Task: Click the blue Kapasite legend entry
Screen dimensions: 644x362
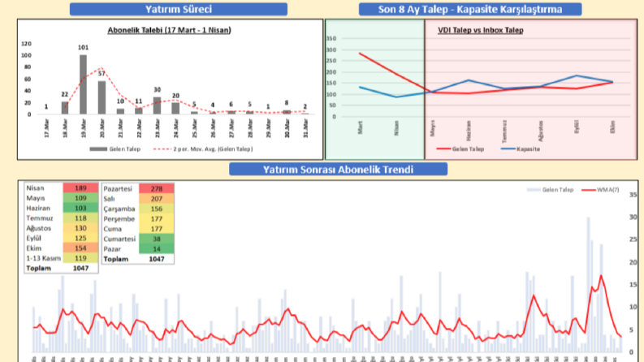Action: point(521,149)
